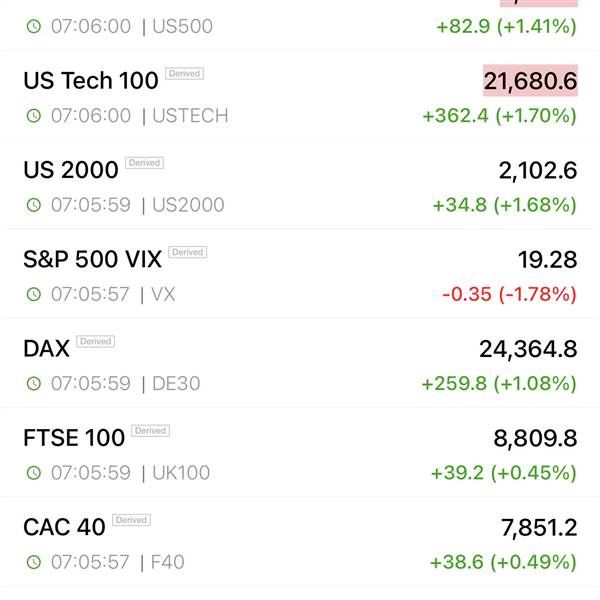Click the Derived badge next to FTSE 100
Screen dimensions: 600x600
click(x=150, y=430)
